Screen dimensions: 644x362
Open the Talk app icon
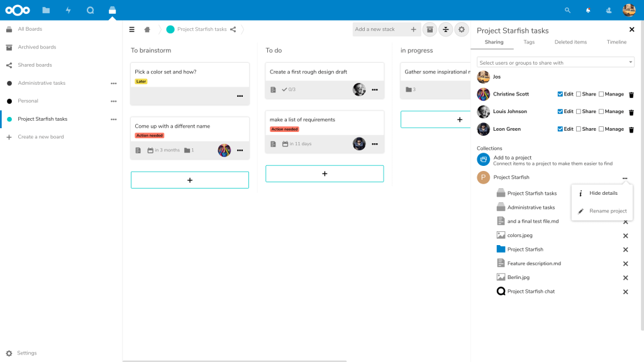click(90, 10)
